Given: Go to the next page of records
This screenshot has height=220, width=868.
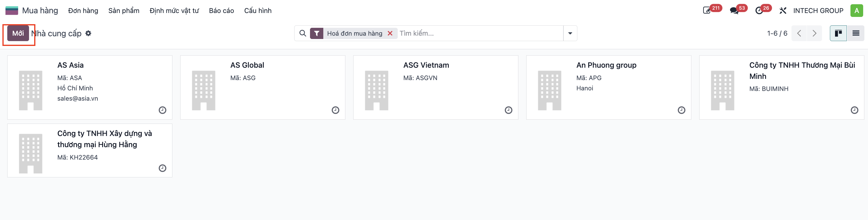Looking at the screenshot, I should [814, 33].
